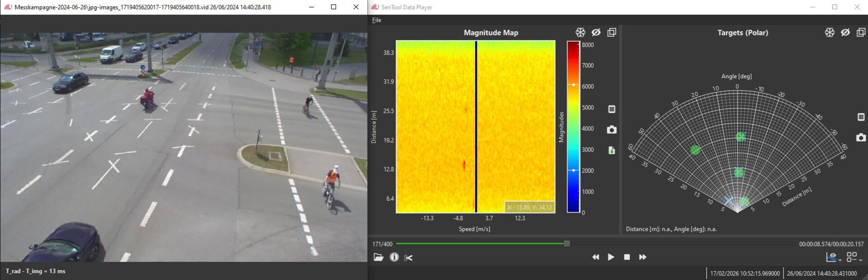The width and height of the screenshot is (868, 280).
Task: Open Magnitude Map settings list icon
Action: coord(612,109)
